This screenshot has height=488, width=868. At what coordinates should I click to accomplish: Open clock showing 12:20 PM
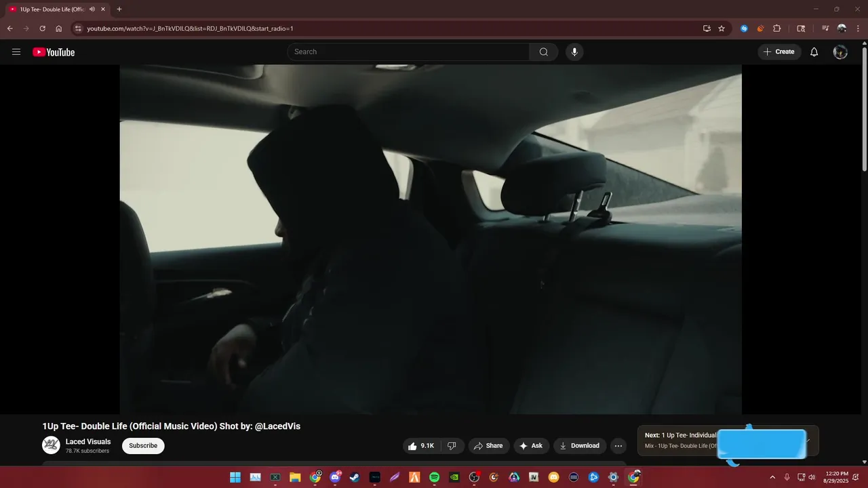[836, 477]
